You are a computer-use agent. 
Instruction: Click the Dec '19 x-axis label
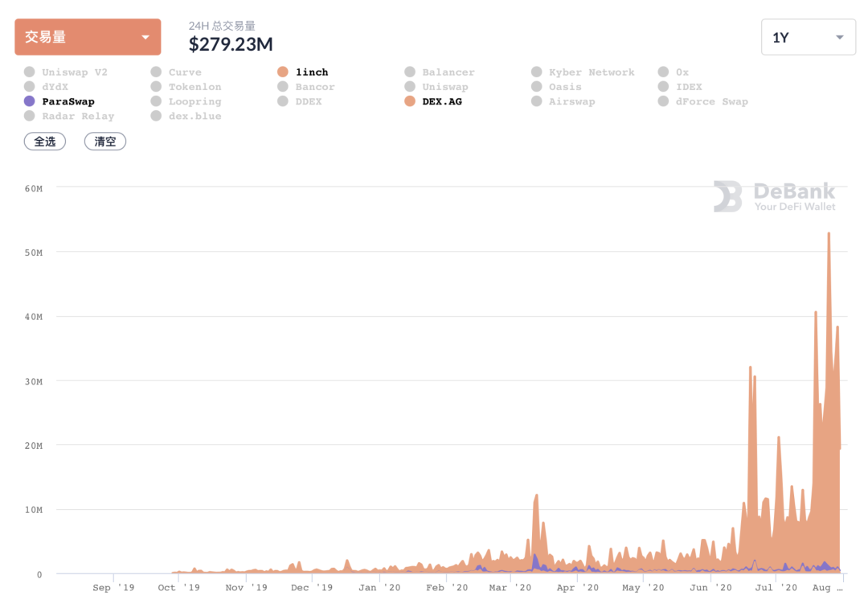pos(312,588)
